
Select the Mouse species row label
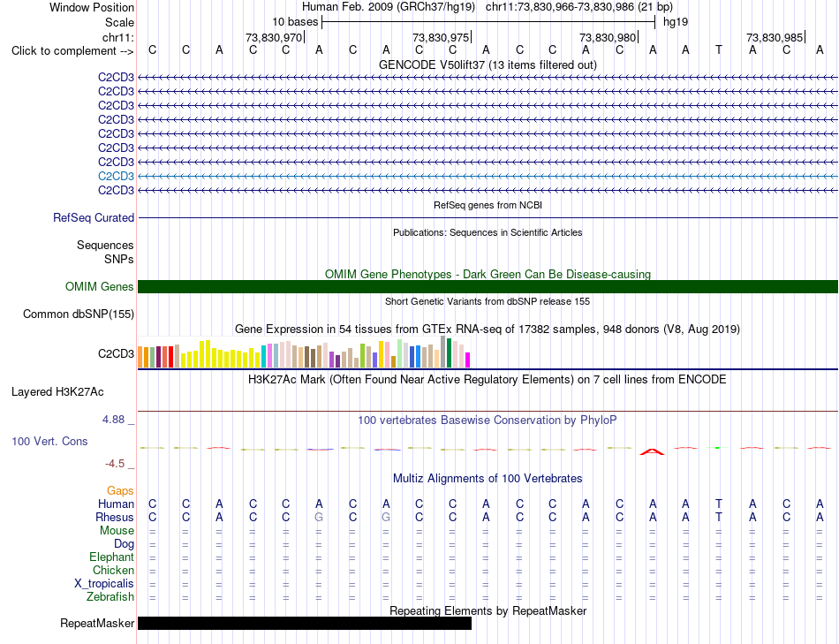(x=117, y=531)
